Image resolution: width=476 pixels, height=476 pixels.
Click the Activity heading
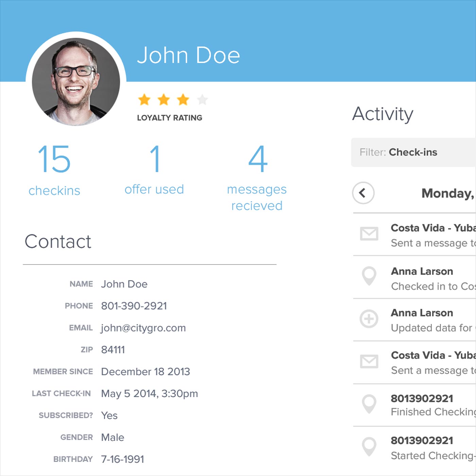point(383,114)
